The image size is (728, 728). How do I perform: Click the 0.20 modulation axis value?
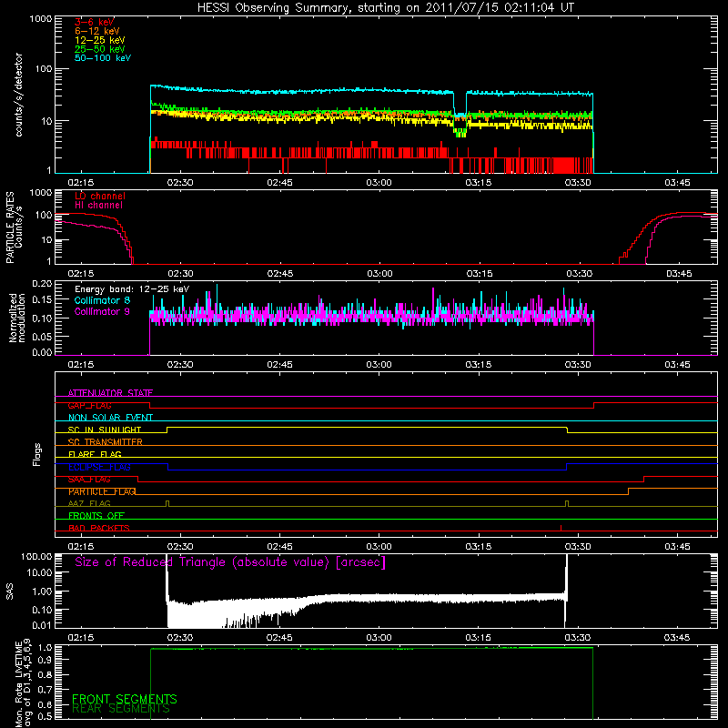42,284
